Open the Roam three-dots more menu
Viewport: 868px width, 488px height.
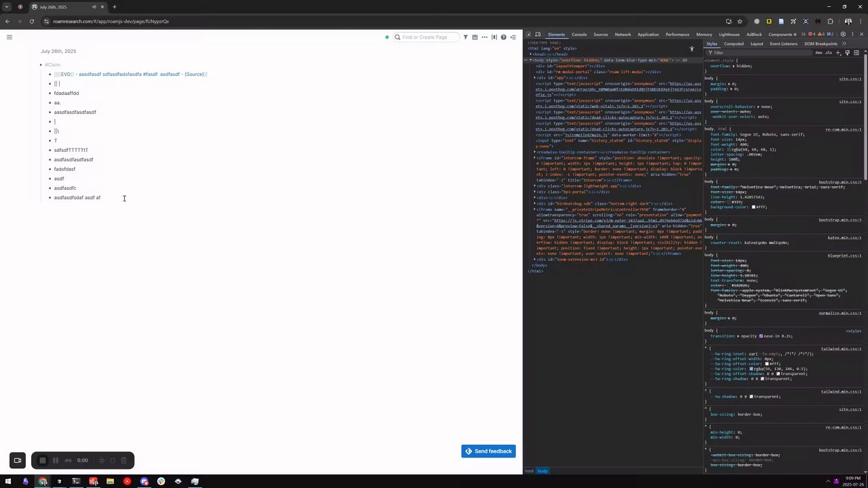point(484,37)
